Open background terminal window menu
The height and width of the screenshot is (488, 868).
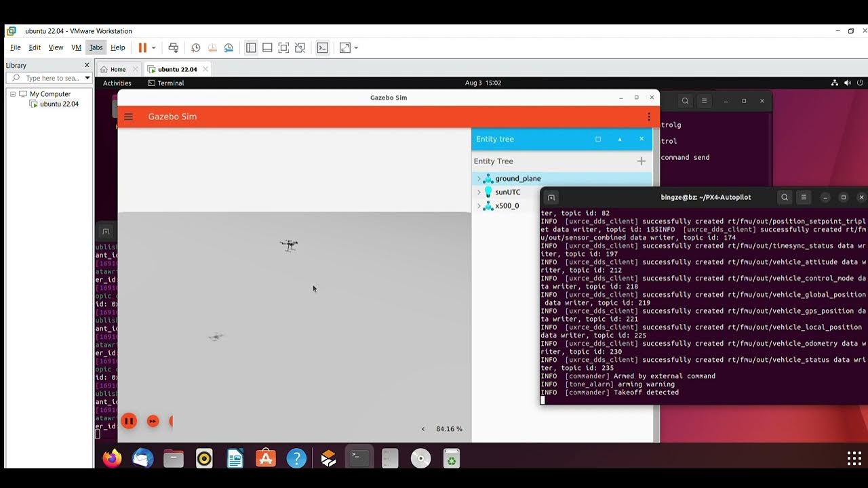704,101
